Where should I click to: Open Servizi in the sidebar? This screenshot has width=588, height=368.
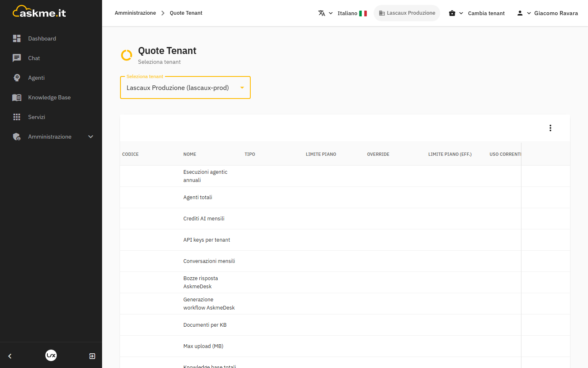coord(51,117)
